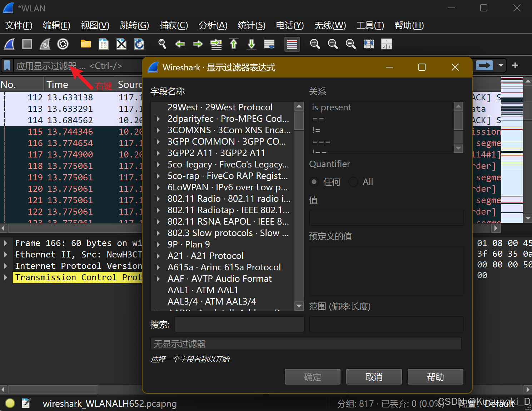Close the capture file icon
This screenshot has height=411, width=532.
point(121,44)
